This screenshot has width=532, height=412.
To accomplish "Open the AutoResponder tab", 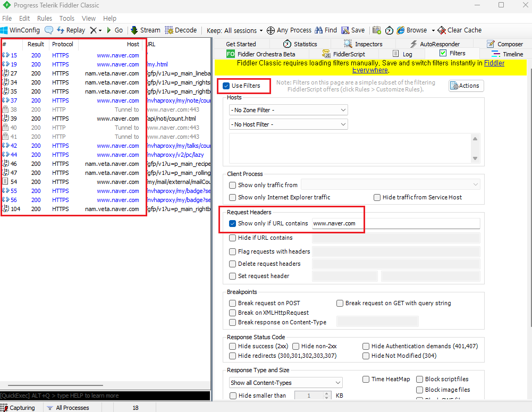I will [435, 44].
